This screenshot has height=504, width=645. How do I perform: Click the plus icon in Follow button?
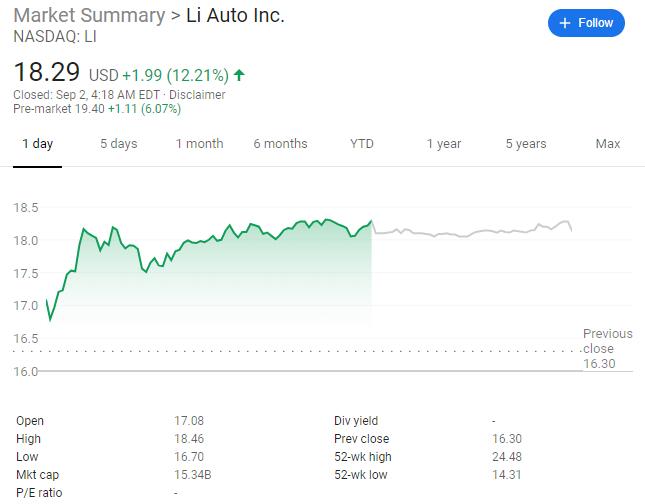564,23
